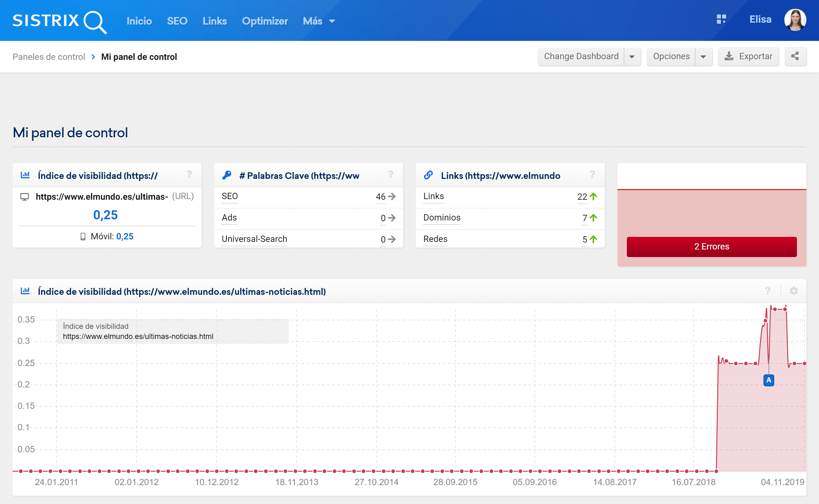Click the chain link icon in Links widget
The width and height of the screenshot is (819, 504).
(428, 175)
